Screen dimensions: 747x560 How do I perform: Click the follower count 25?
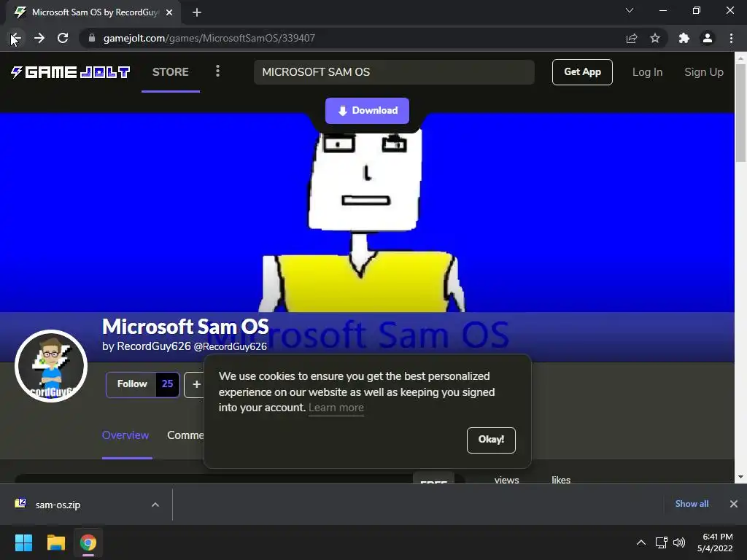167,384
